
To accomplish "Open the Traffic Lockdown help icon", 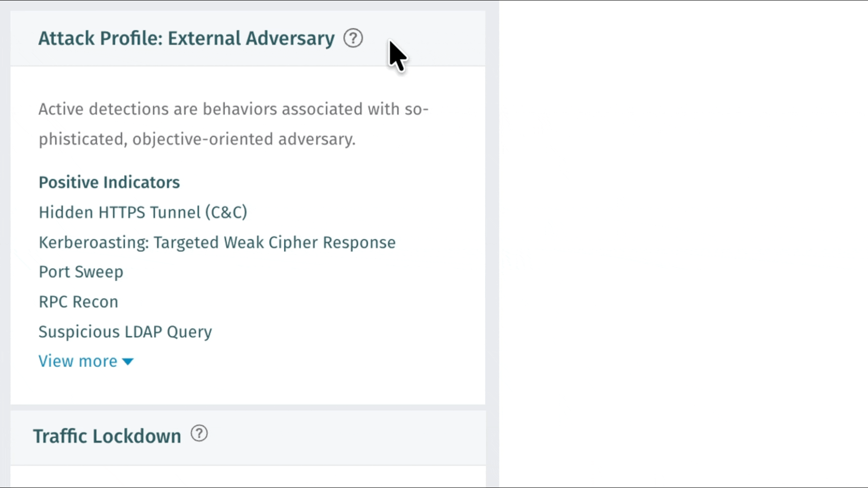I will (199, 434).
